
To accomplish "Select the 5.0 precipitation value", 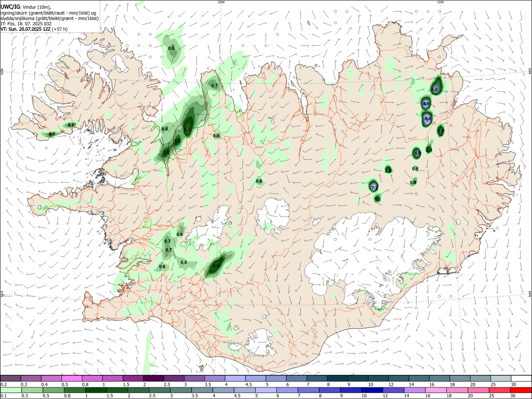I will 435,90.
